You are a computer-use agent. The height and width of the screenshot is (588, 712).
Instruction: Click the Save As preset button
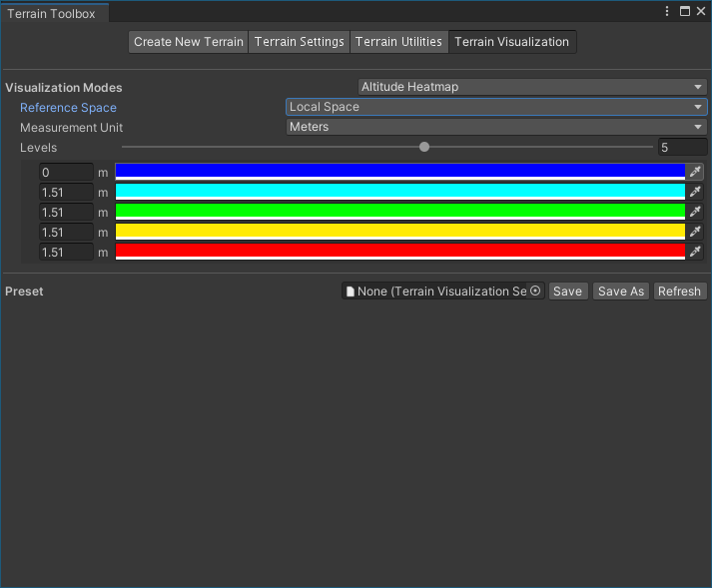[x=620, y=292]
